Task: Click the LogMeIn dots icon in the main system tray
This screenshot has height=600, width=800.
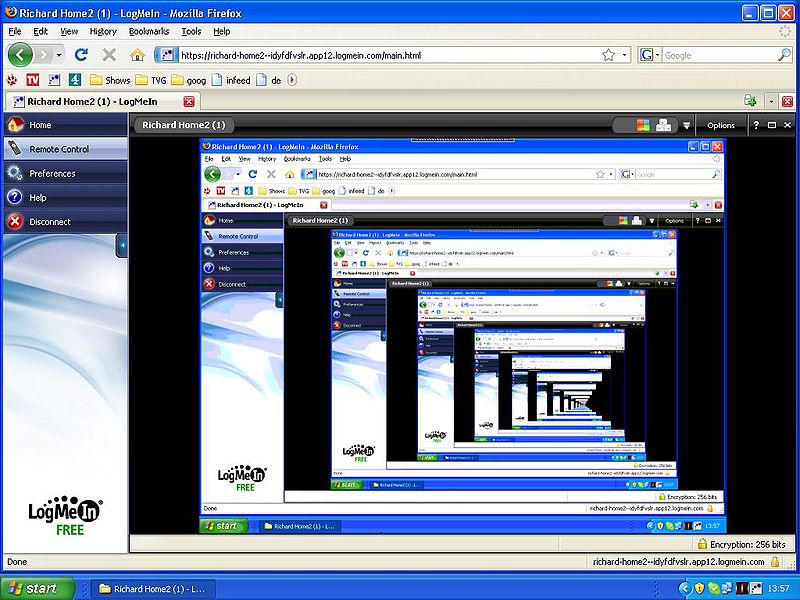Action: coord(755,589)
